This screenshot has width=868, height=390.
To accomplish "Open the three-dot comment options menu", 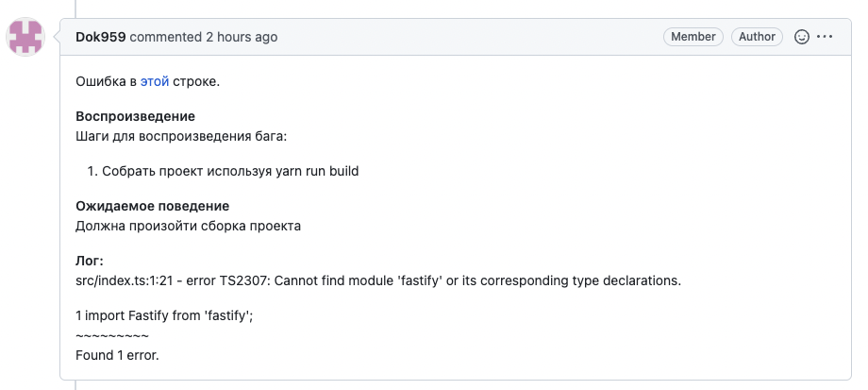I will click(x=825, y=37).
